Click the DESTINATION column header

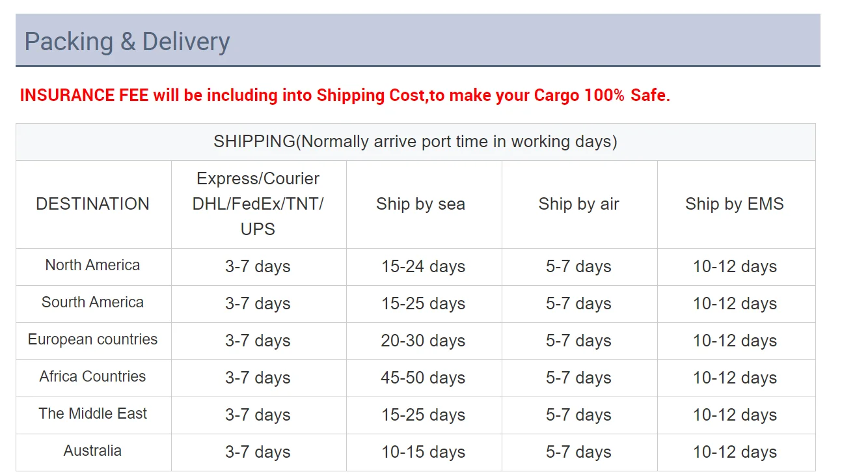pyautogui.click(x=93, y=204)
